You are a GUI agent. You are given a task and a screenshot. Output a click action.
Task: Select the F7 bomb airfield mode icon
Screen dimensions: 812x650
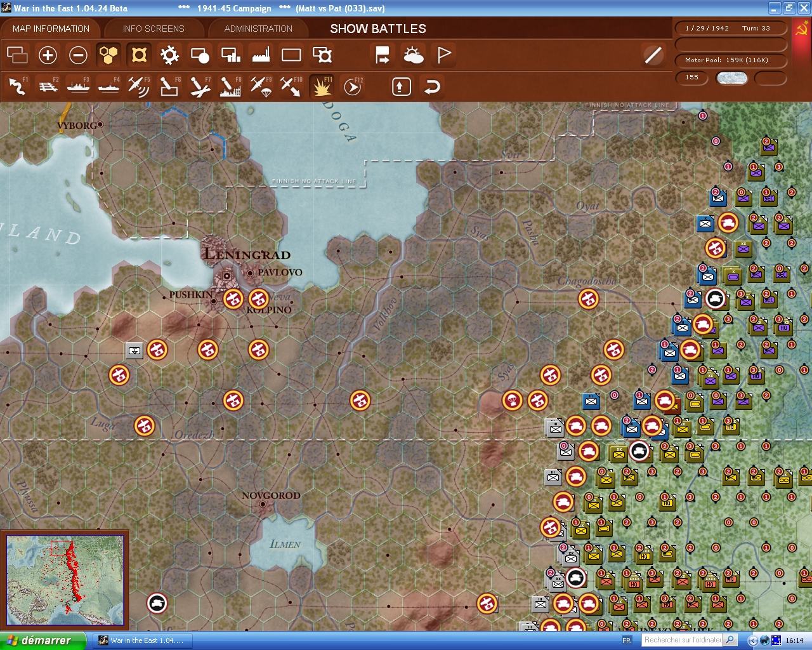coord(200,86)
